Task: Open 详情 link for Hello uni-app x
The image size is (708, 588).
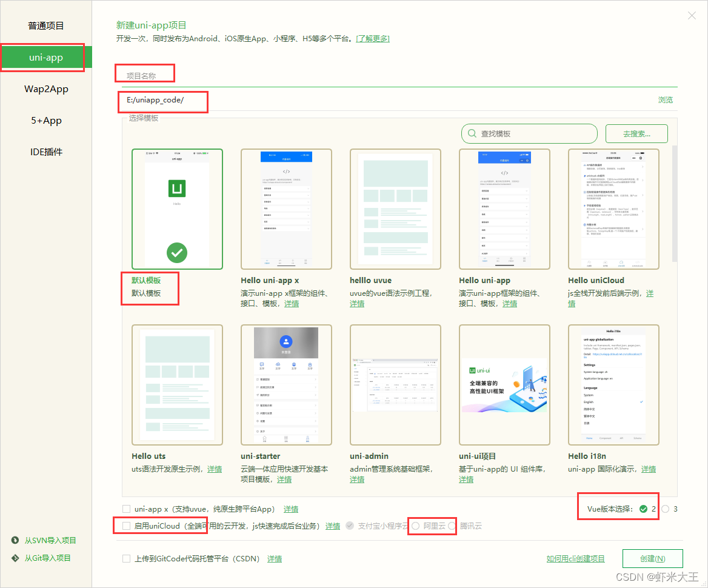Action: coord(291,304)
